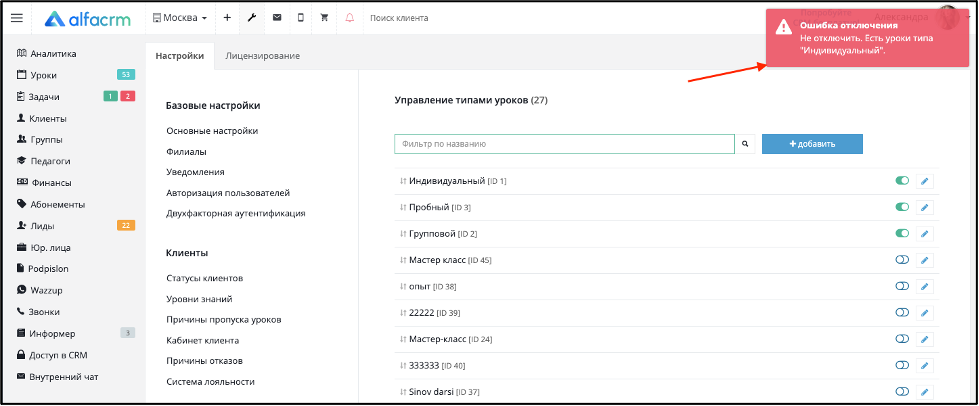The width and height of the screenshot is (979, 406).
Task: Open the Москва branch dropdown
Action: [180, 18]
